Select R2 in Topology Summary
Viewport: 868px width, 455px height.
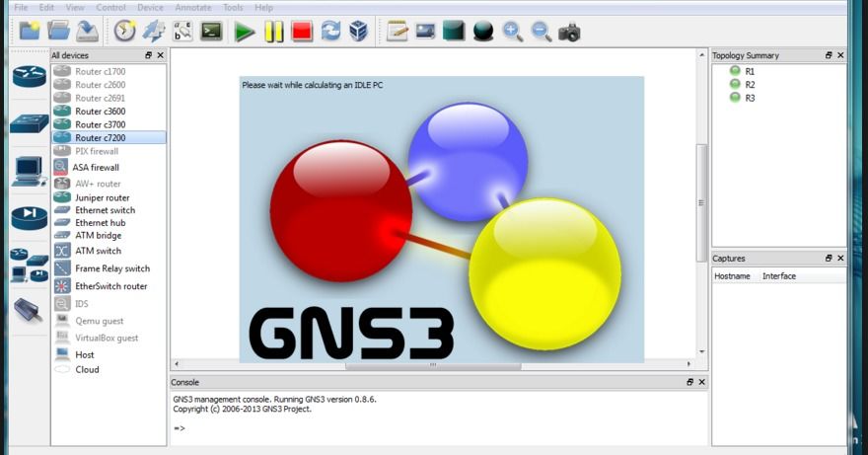click(x=750, y=85)
